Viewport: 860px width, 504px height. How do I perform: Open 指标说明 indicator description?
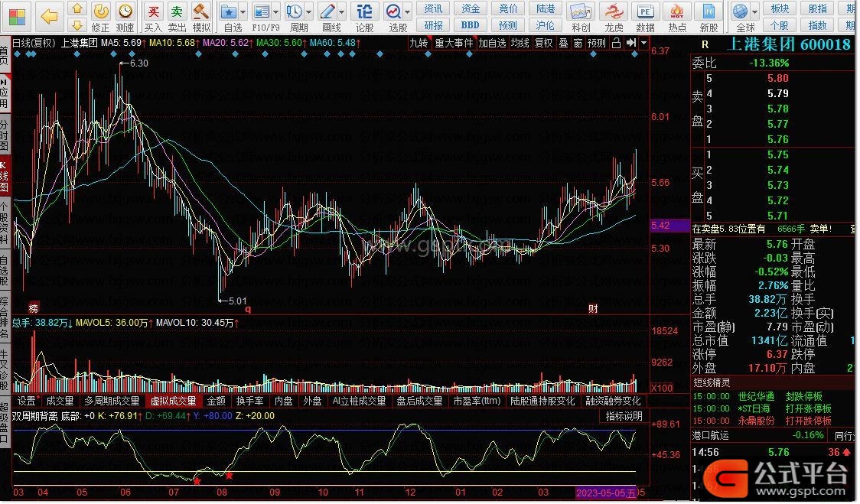click(x=624, y=416)
